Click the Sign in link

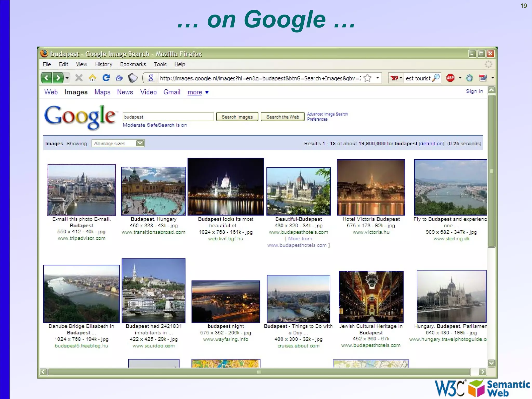(x=474, y=91)
